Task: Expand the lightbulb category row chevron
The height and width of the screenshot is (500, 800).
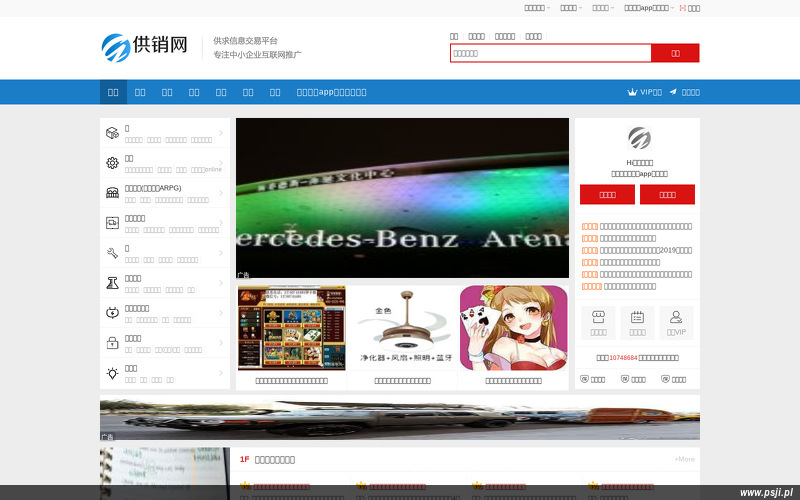Action: pyautogui.click(x=221, y=373)
